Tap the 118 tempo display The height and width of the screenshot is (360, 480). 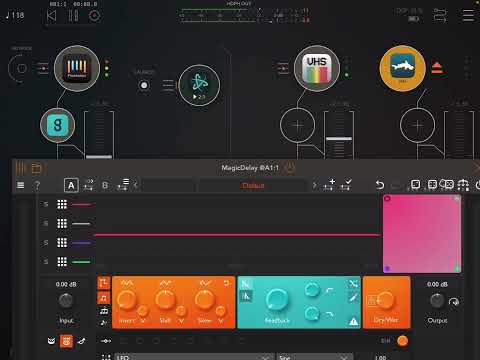15,15
